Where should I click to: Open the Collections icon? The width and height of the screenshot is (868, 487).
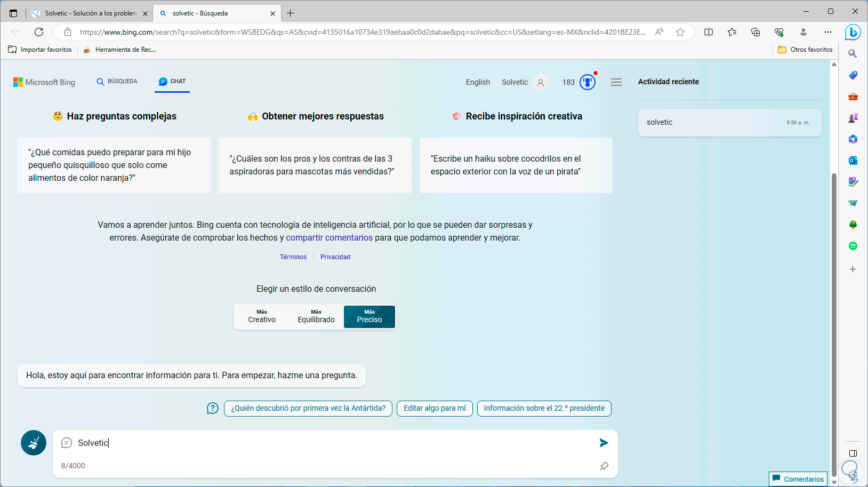click(756, 32)
